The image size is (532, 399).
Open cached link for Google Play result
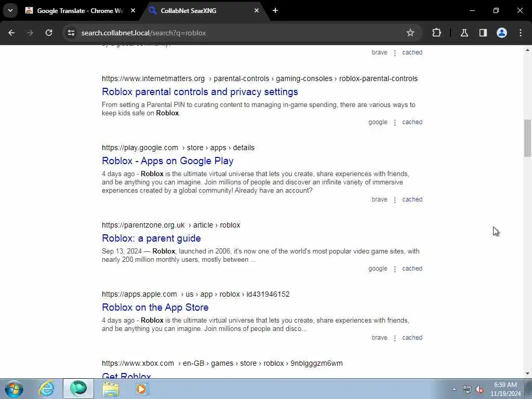pyautogui.click(x=412, y=199)
